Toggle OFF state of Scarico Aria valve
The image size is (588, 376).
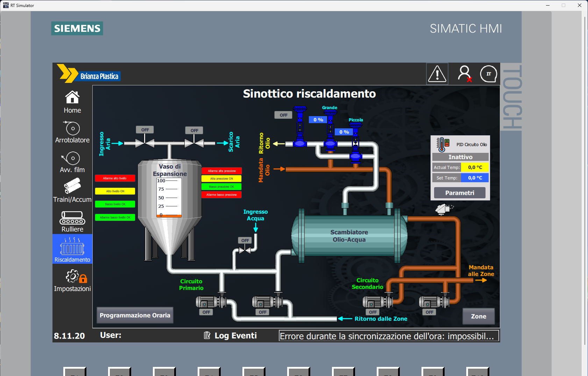coord(194,130)
